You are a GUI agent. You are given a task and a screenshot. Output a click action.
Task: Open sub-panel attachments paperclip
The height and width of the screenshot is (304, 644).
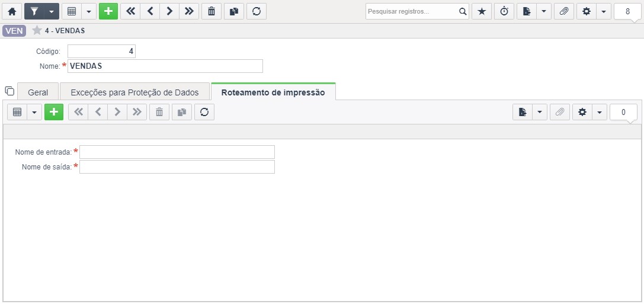click(560, 112)
